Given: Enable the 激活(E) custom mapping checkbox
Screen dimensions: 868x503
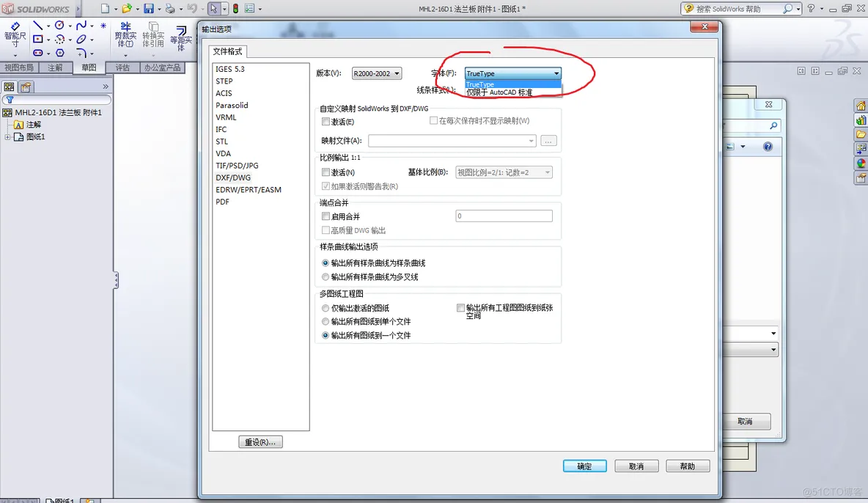Looking at the screenshot, I should pyautogui.click(x=325, y=121).
